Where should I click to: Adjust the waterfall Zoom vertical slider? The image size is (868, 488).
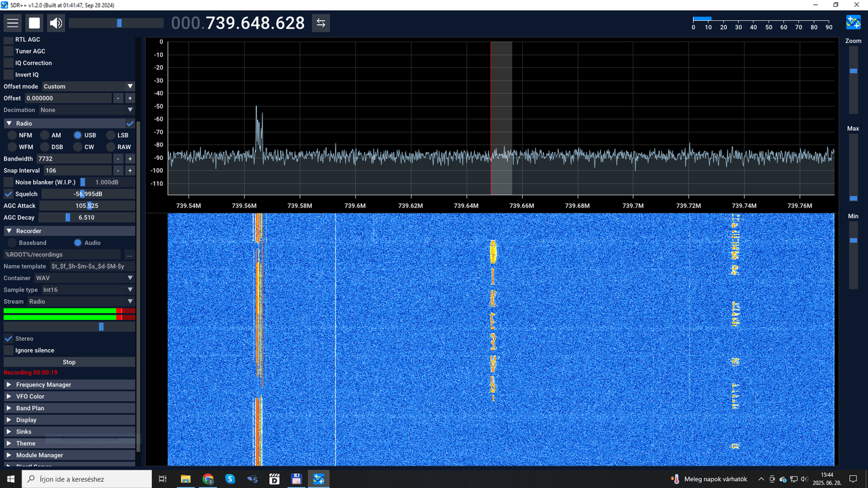(853, 79)
